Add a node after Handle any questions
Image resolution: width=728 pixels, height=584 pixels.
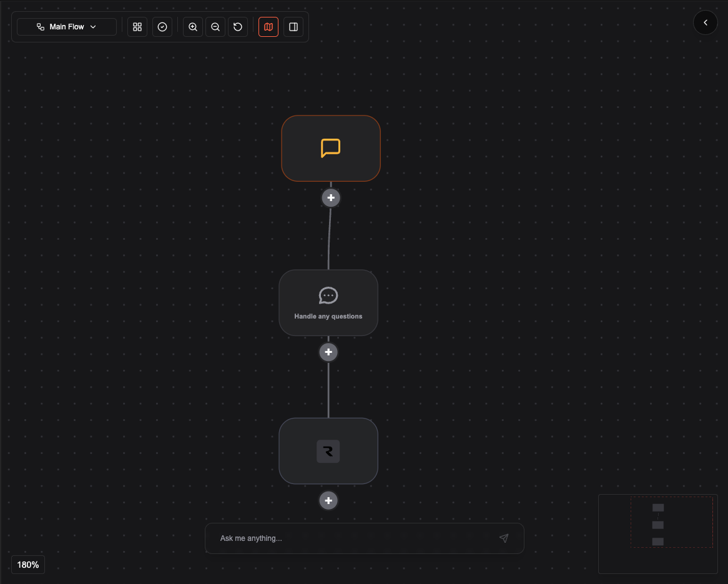pos(328,352)
